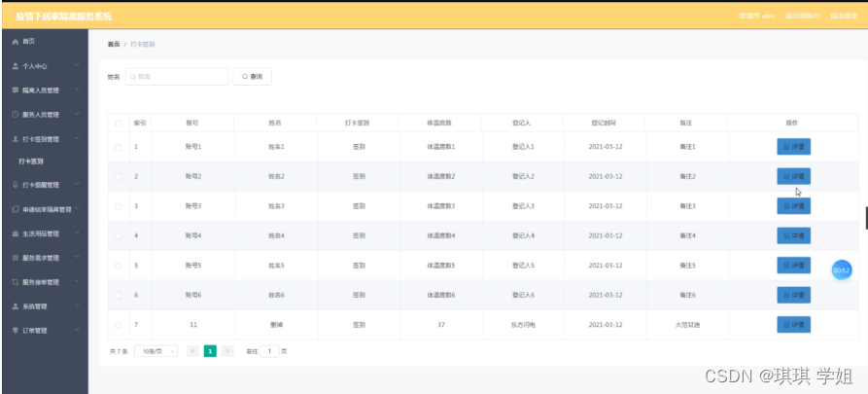The image size is (868, 394).
Task: Expand 服务人员管理 using its chevron arrow
Action: pyautogui.click(x=77, y=114)
